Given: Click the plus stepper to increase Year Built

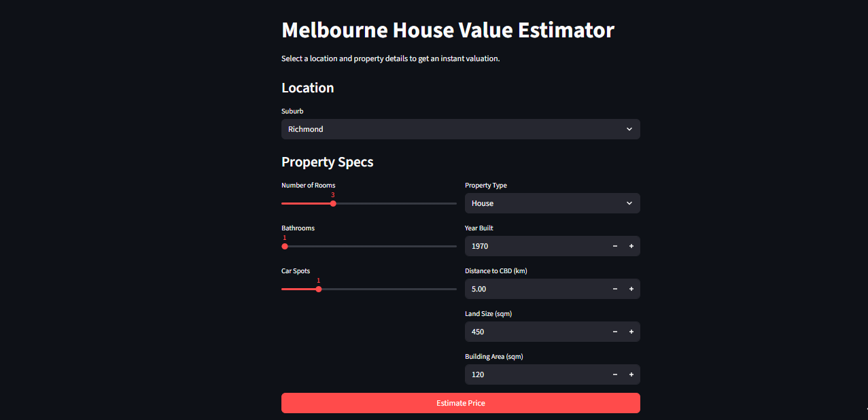Looking at the screenshot, I should point(631,246).
